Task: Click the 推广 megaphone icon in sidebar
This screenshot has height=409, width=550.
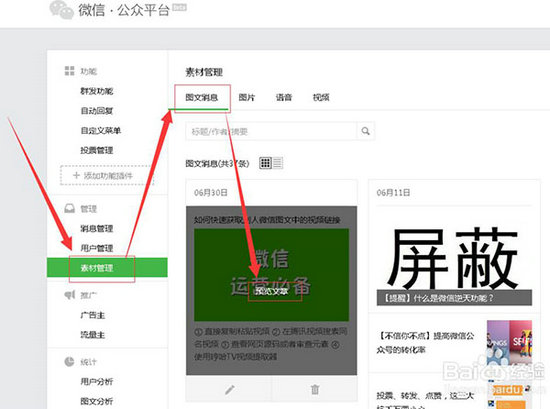Action: [x=69, y=295]
